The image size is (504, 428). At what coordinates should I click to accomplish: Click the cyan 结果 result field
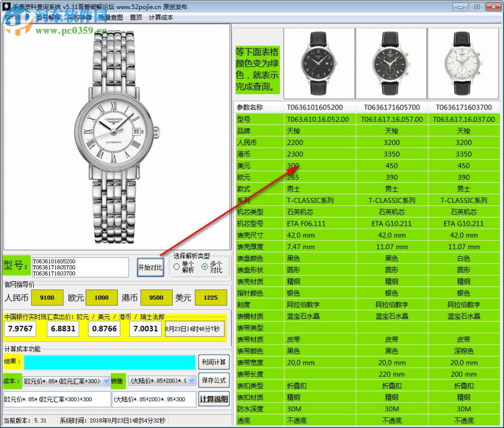point(110,362)
